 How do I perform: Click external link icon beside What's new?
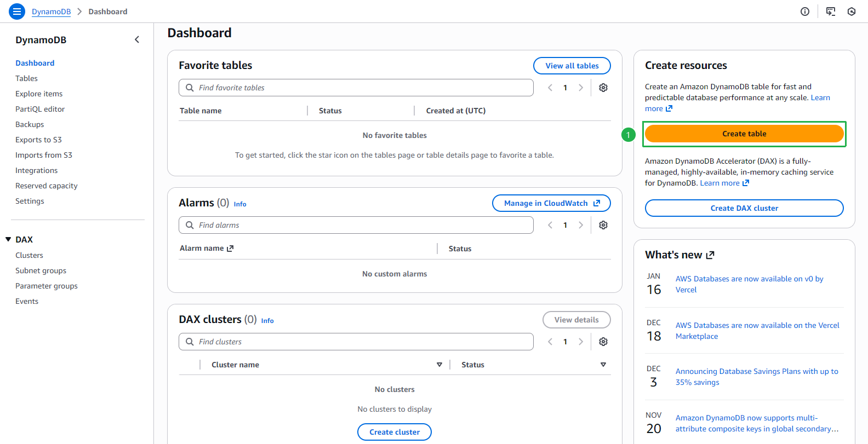tap(710, 255)
